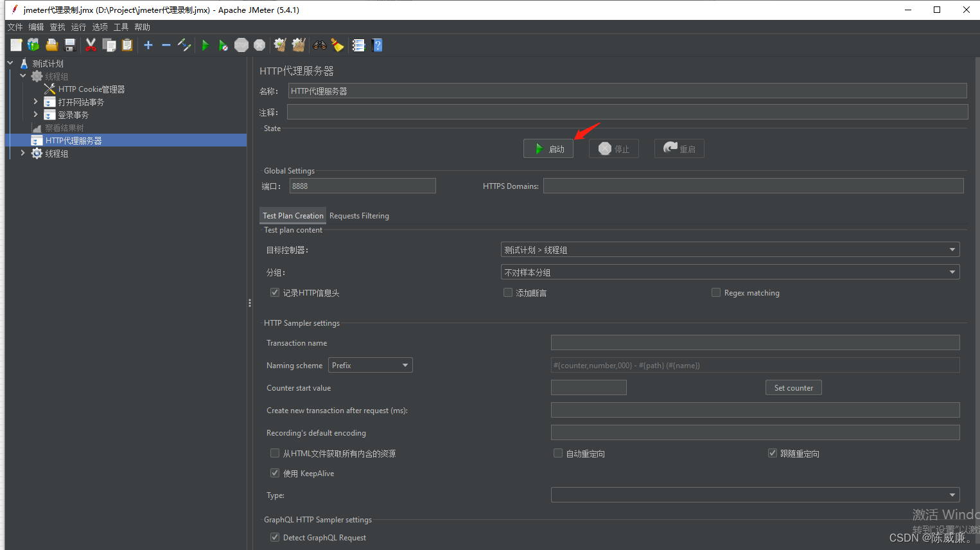Open the 运行 menu
Image resolution: width=980 pixels, height=550 pixels.
[x=78, y=27]
